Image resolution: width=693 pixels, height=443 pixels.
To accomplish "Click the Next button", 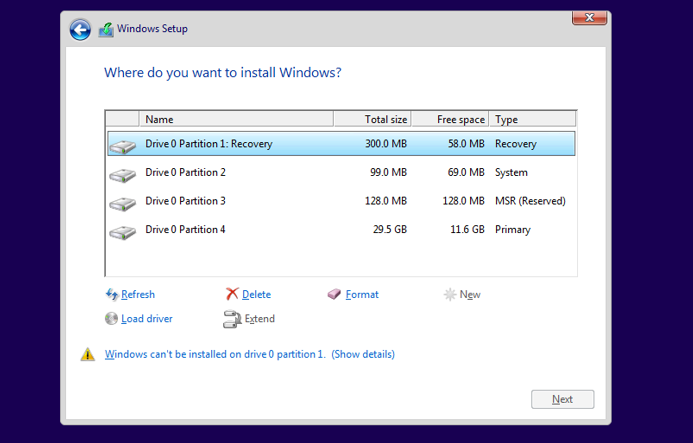I will click(x=562, y=399).
